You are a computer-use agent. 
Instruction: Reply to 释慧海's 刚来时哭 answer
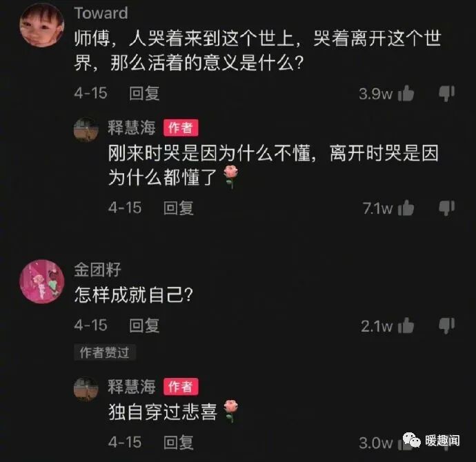(x=179, y=208)
